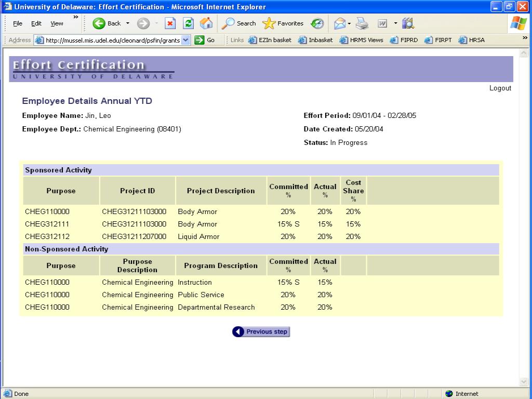Click the Refresh page icon
The height and width of the screenshot is (399, 532).
pos(188,23)
